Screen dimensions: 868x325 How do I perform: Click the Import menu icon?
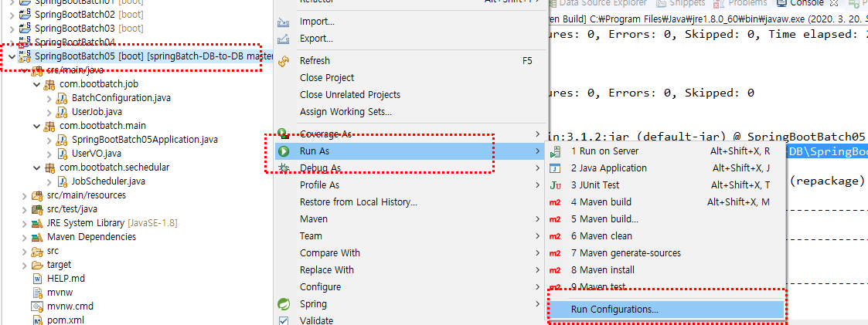click(284, 22)
